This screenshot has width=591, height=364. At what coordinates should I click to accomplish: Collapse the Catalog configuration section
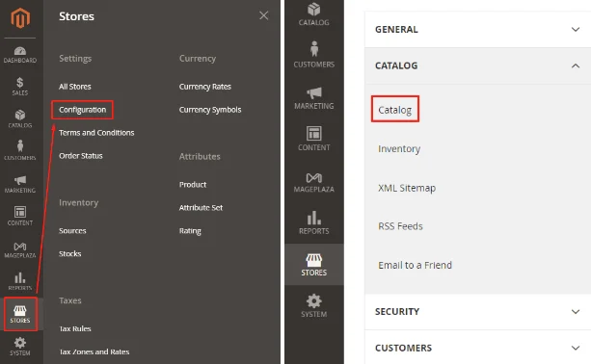click(x=477, y=65)
